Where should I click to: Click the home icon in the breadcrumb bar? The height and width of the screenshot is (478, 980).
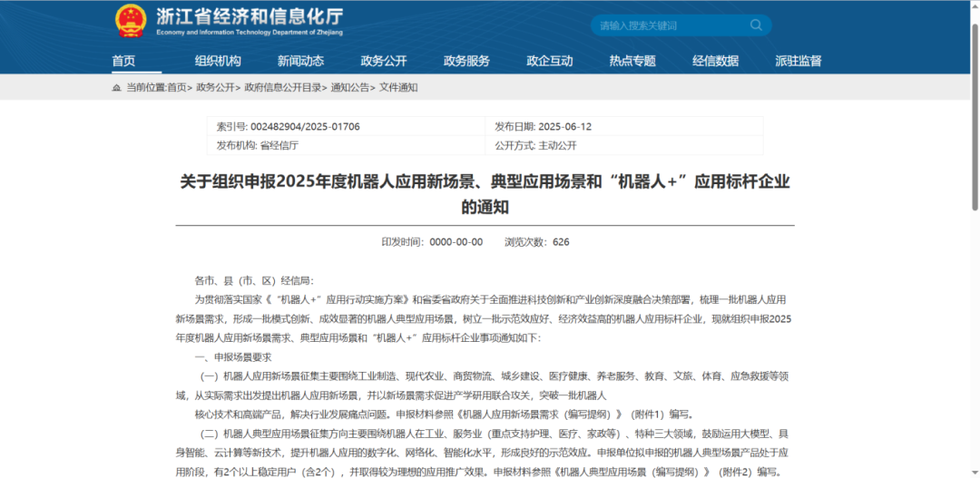(x=116, y=88)
